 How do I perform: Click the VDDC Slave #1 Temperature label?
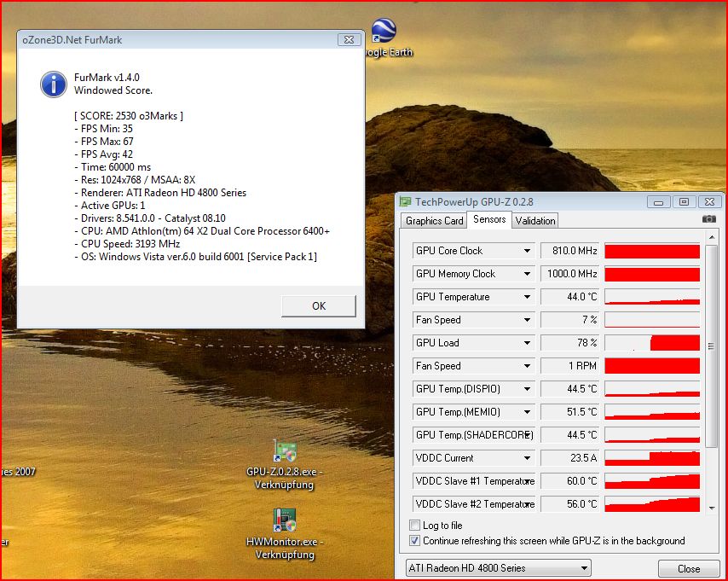[475, 481]
